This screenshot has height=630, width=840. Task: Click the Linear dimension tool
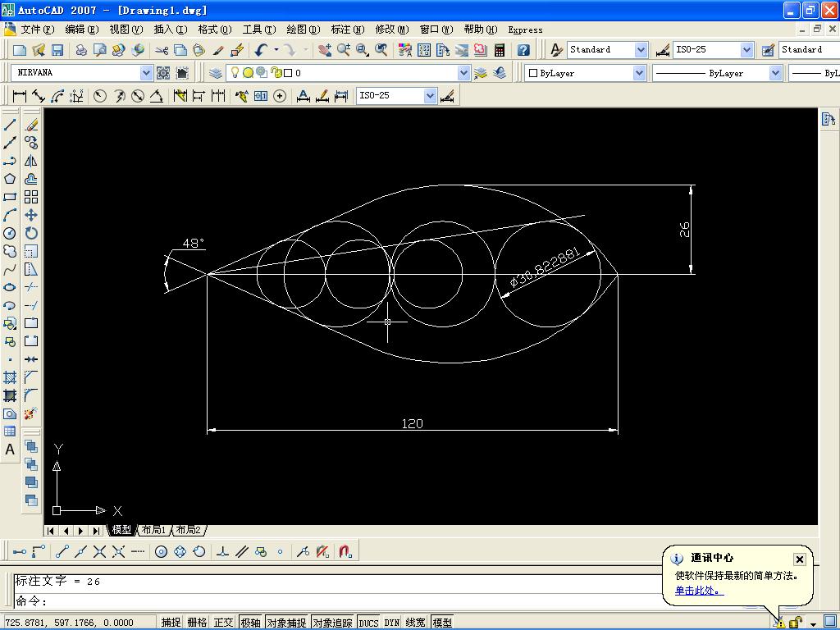[20, 96]
